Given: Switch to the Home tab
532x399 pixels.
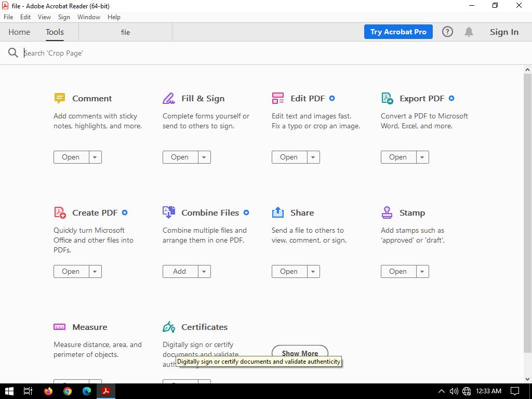Looking at the screenshot, I should (19, 32).
